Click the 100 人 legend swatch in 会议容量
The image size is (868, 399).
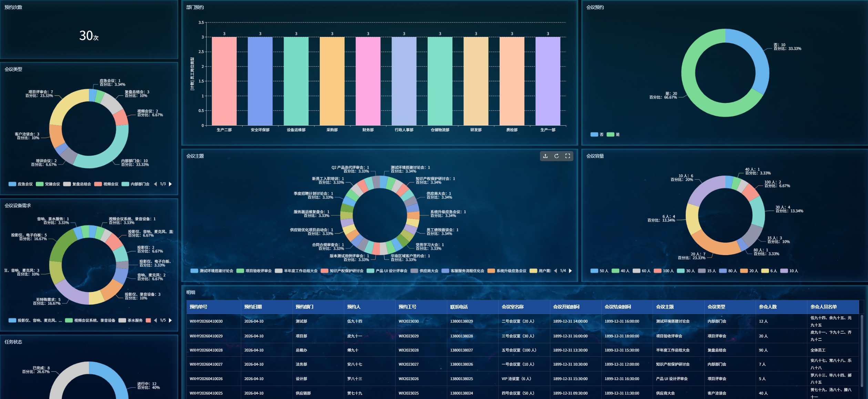coord(657,271)
